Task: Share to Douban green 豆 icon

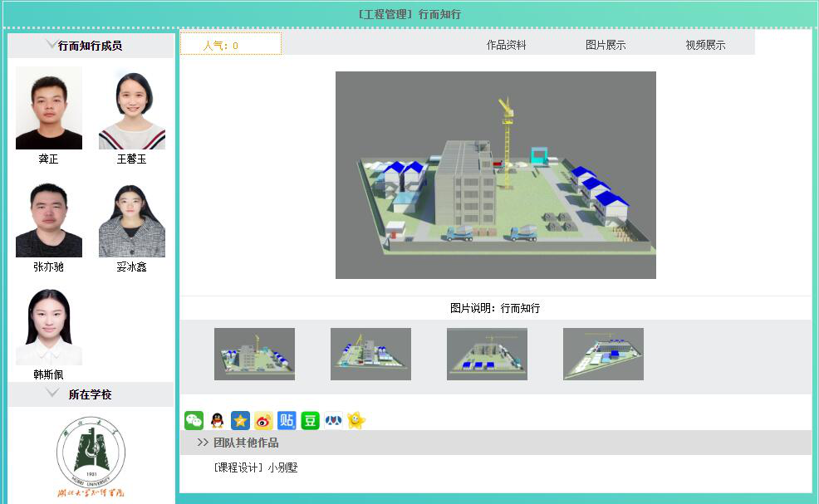Action: pos(310,420)
